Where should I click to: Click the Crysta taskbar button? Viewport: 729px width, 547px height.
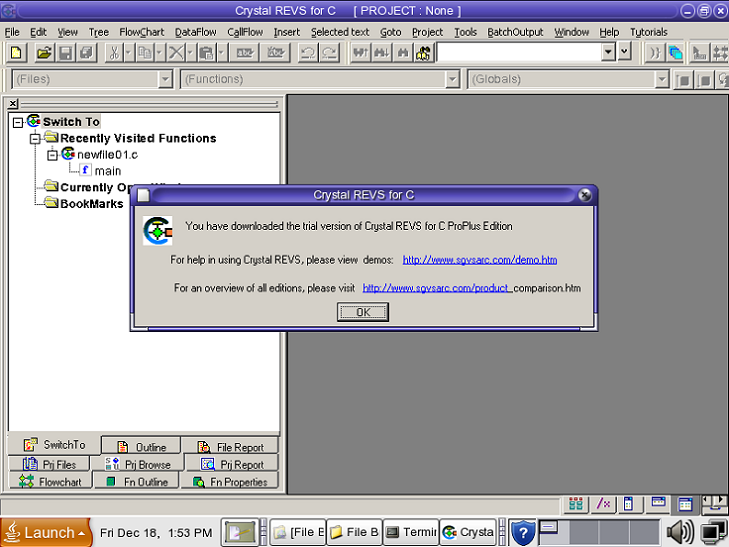pyautogui.click(x=468, y=532)
